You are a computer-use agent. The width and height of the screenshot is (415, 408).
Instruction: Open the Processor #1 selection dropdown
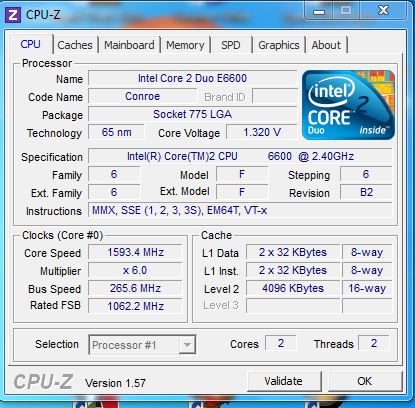click(x=142, y=345)
